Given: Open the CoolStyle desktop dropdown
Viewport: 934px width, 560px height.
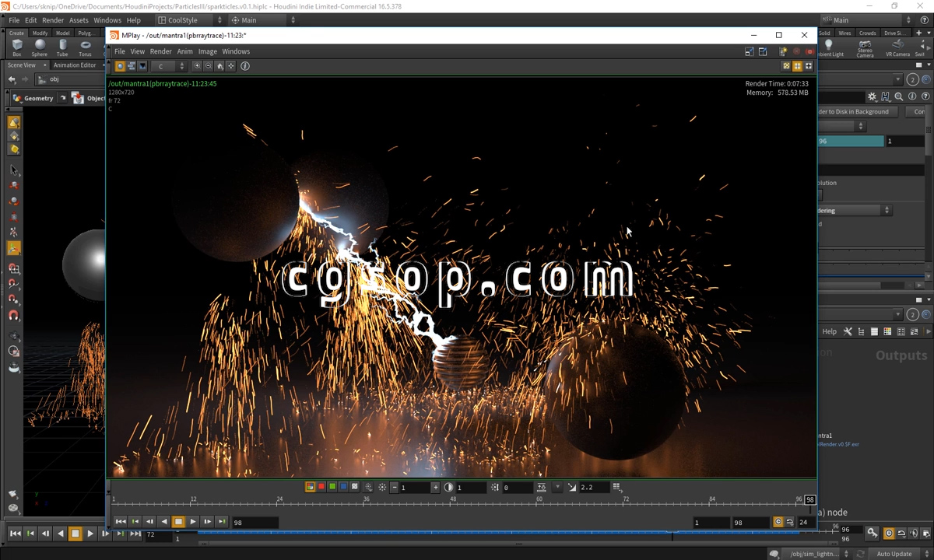Looking at the screenshot, I should point(190,20).
